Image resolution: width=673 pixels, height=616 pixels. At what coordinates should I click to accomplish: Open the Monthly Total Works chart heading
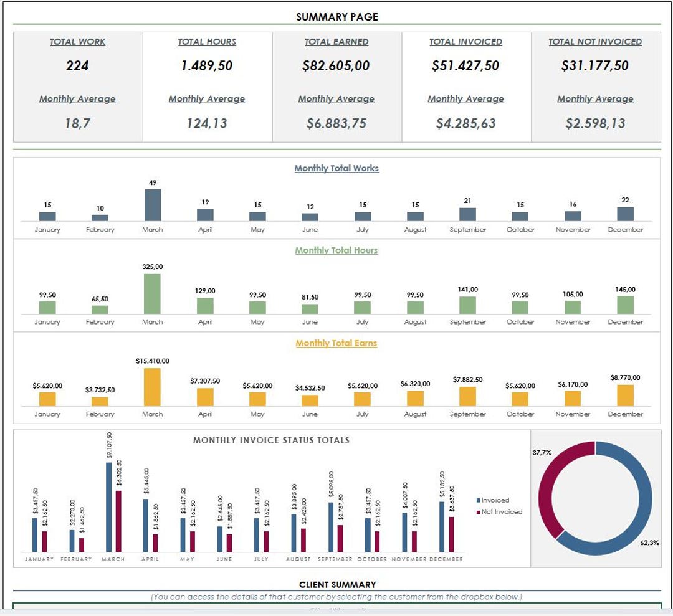(336, 168)
